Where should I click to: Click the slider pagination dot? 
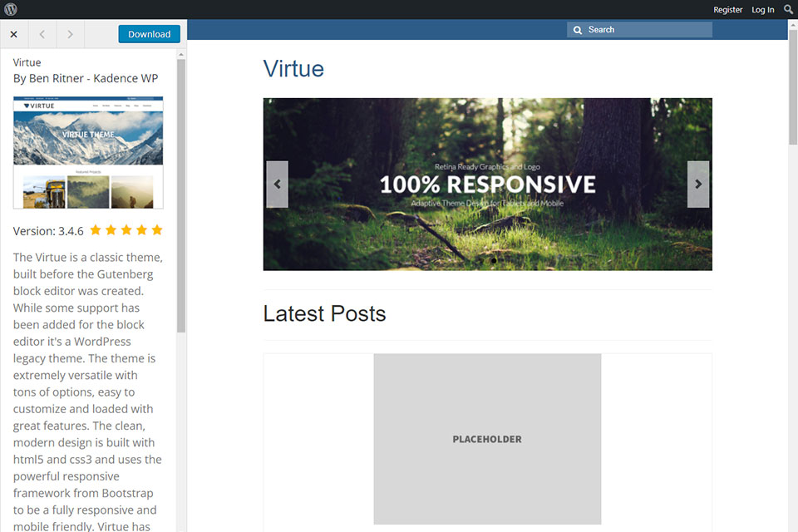tap(494, 261)
